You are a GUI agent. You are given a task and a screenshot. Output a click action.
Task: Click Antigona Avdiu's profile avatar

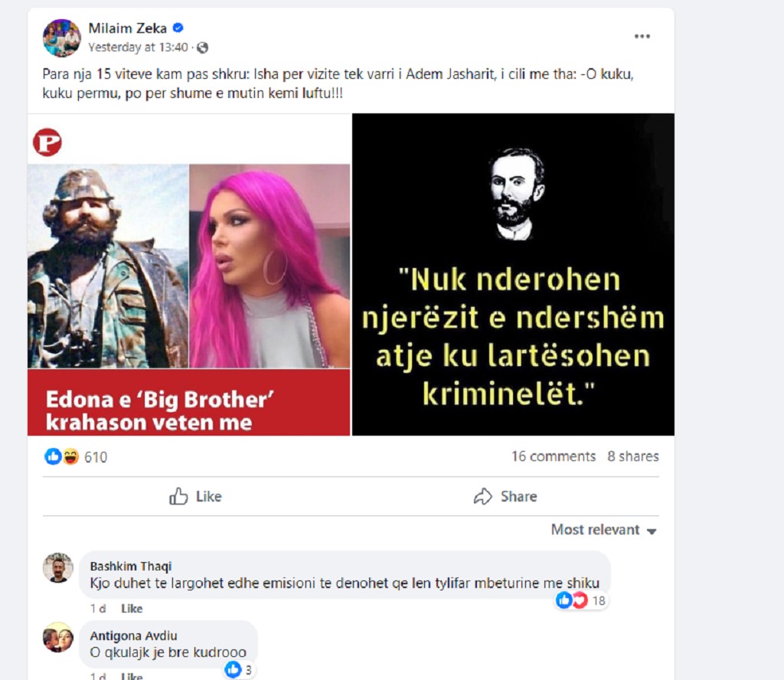[x=58, y=637]
